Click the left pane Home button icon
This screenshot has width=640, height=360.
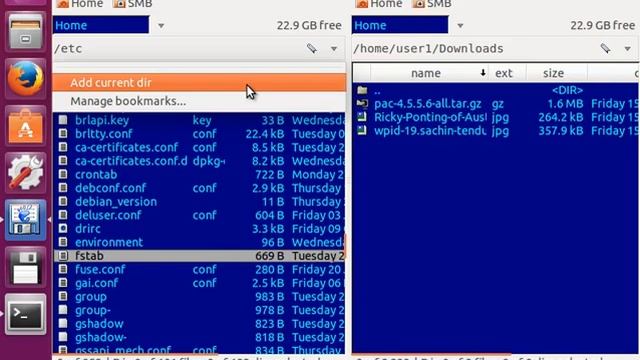click(x=63, y=4)
